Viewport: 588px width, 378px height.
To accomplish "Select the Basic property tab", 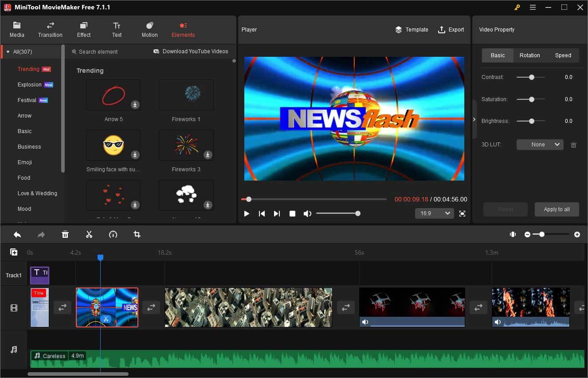I will pos(498,55).
